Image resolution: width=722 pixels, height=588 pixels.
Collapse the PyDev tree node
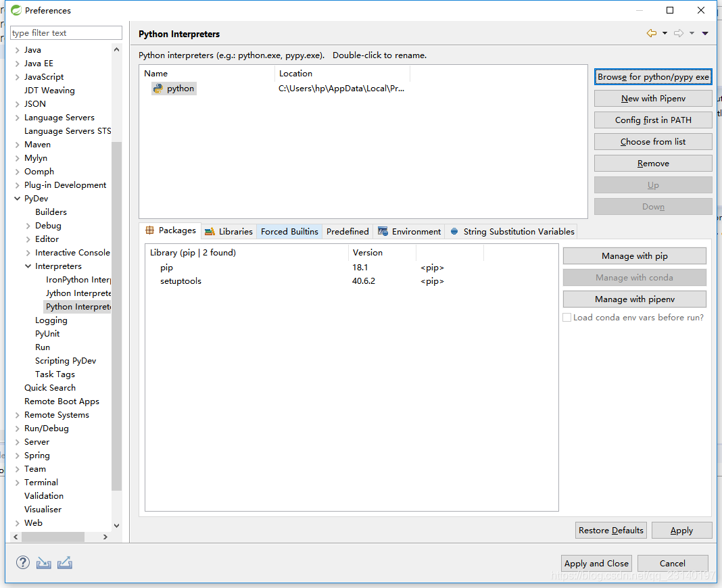click(17, 199)
